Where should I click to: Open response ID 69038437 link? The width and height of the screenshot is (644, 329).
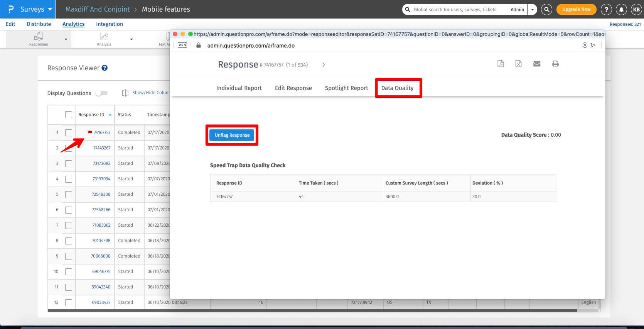(101, 302)
